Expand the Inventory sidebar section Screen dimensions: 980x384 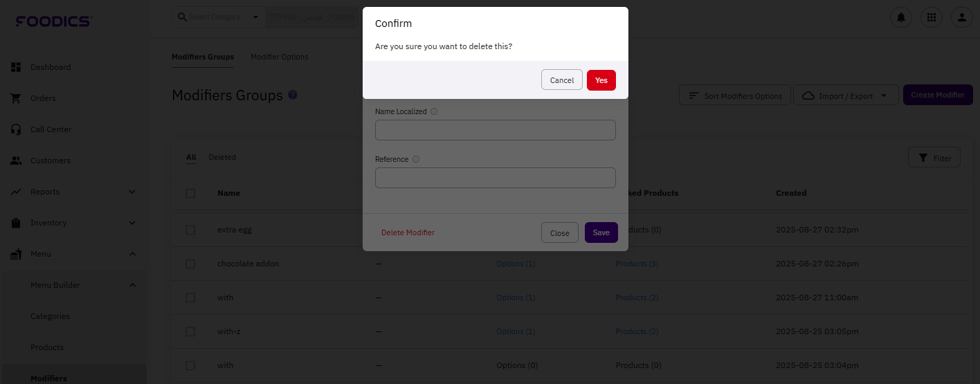[x=132, y=223]
